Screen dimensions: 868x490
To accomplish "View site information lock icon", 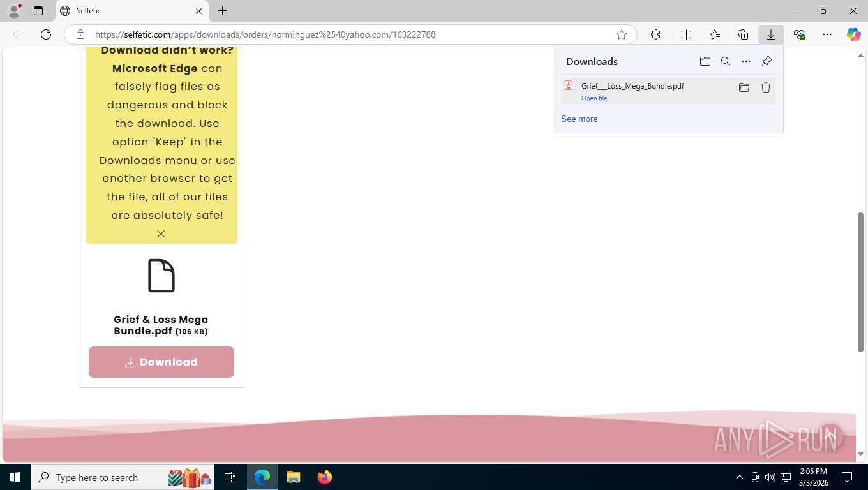I will coord(80,34).
